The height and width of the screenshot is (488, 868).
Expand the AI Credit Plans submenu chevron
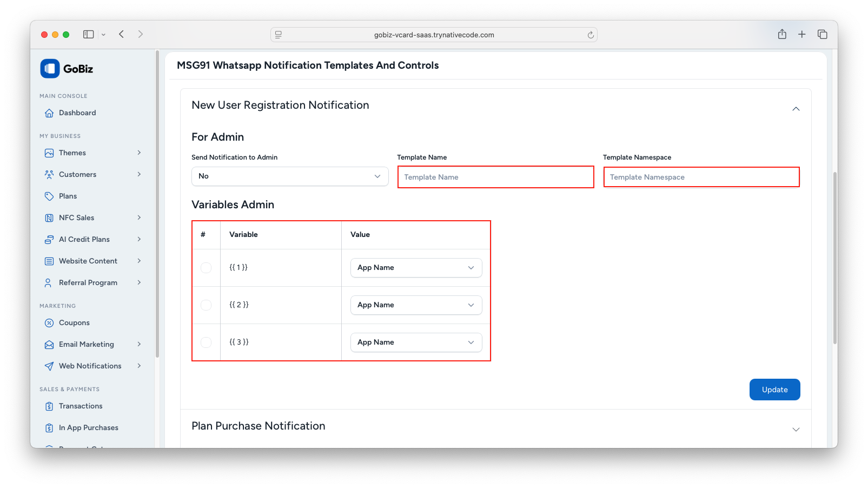[x=139, y=239]
